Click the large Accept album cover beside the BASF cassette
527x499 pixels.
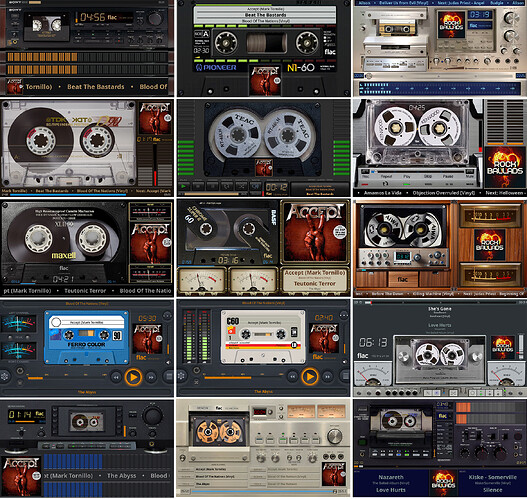coord(314,232)
